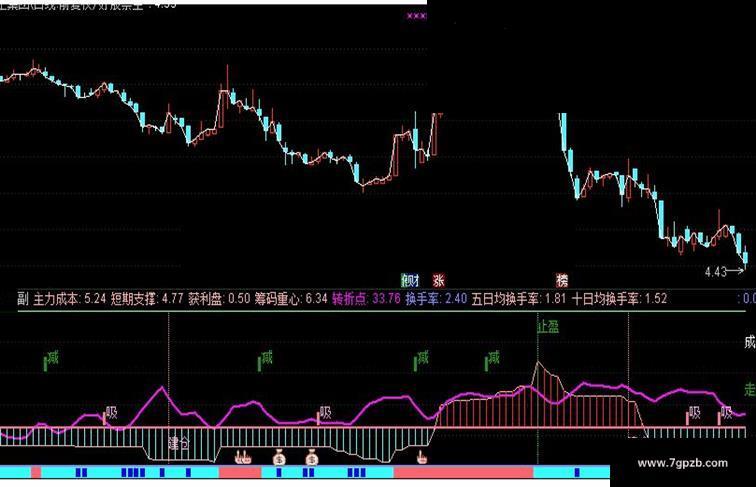The image size is (756, 487).
Task: Select the 建仓 position-building label
Action: pyautogui.click(x=179, y=444)
